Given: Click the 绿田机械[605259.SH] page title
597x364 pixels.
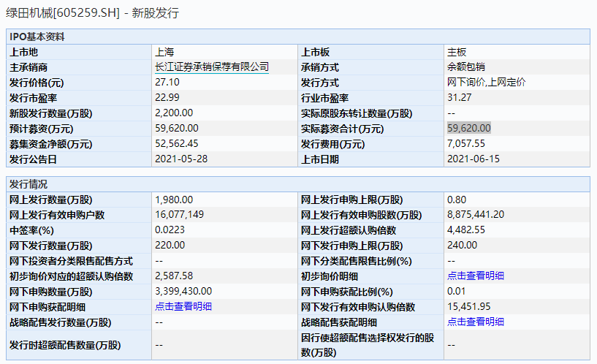Looking at the screenshot, I should [x=63, y=13].
